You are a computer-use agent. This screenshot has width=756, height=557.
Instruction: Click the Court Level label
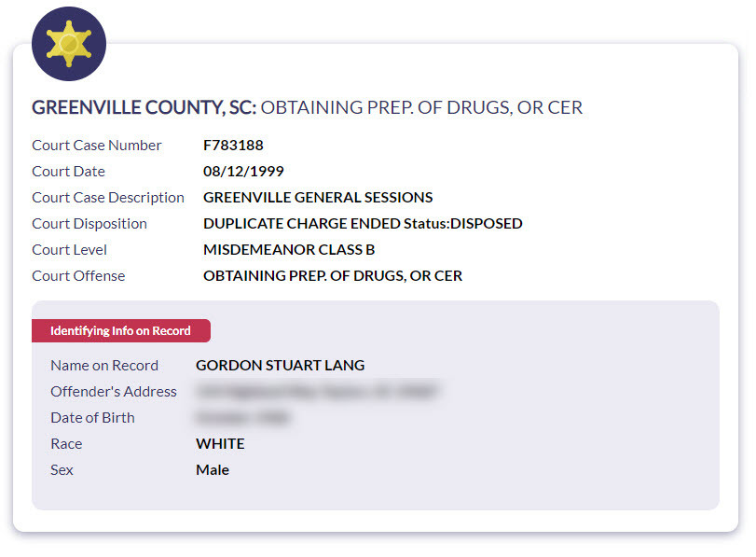[69, 250]
